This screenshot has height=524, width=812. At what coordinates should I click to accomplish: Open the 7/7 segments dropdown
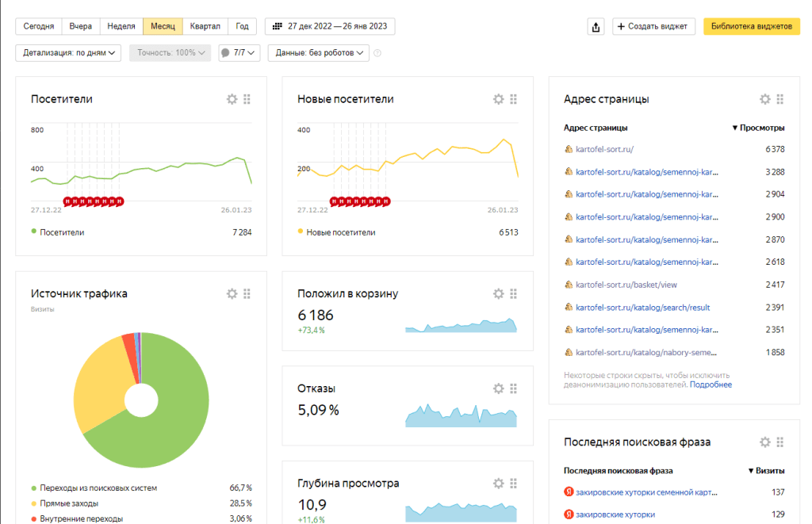click(x=239, y=53)
